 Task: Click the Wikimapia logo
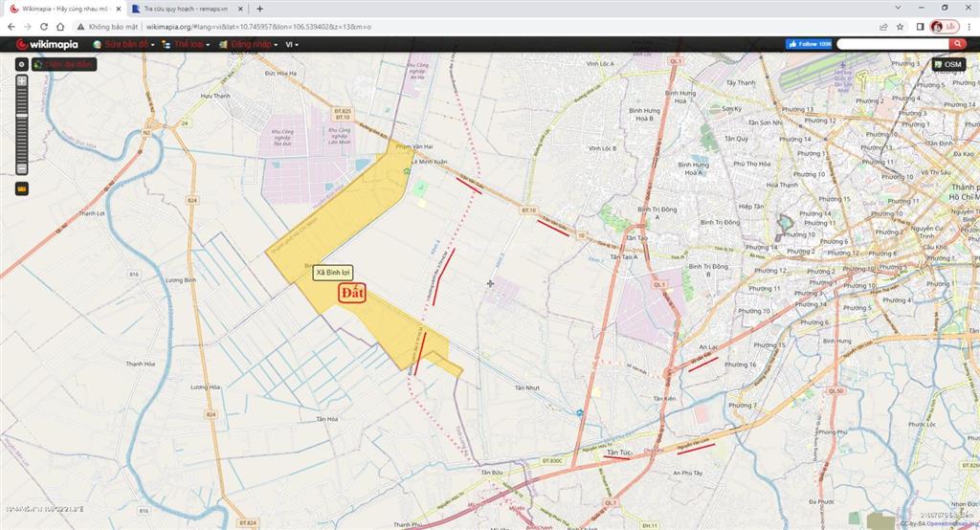(x=47, y=44)
